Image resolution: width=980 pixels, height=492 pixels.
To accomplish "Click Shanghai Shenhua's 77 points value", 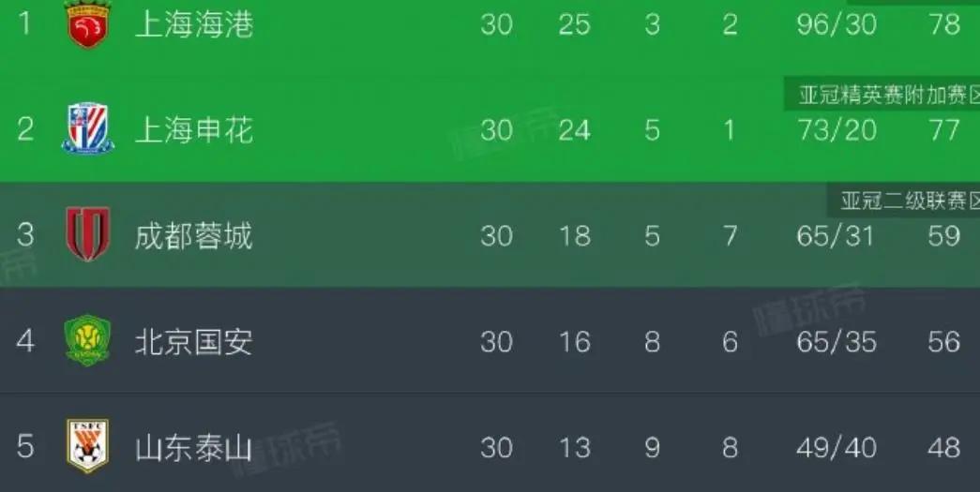I will pos(943,130).
